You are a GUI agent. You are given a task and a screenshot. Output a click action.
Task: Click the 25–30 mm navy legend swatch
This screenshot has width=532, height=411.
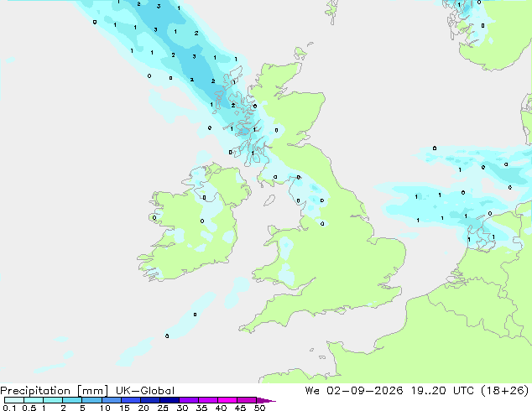point(169,400)
